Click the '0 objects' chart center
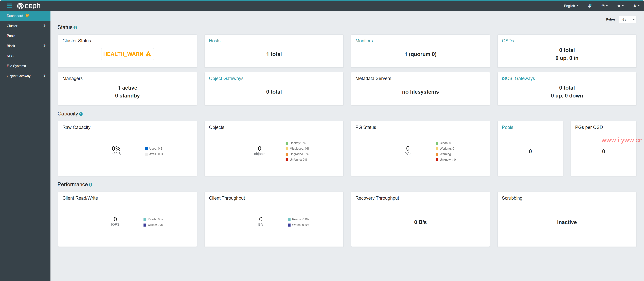Screen dimensions: 644x281 [x=259, y=151]
